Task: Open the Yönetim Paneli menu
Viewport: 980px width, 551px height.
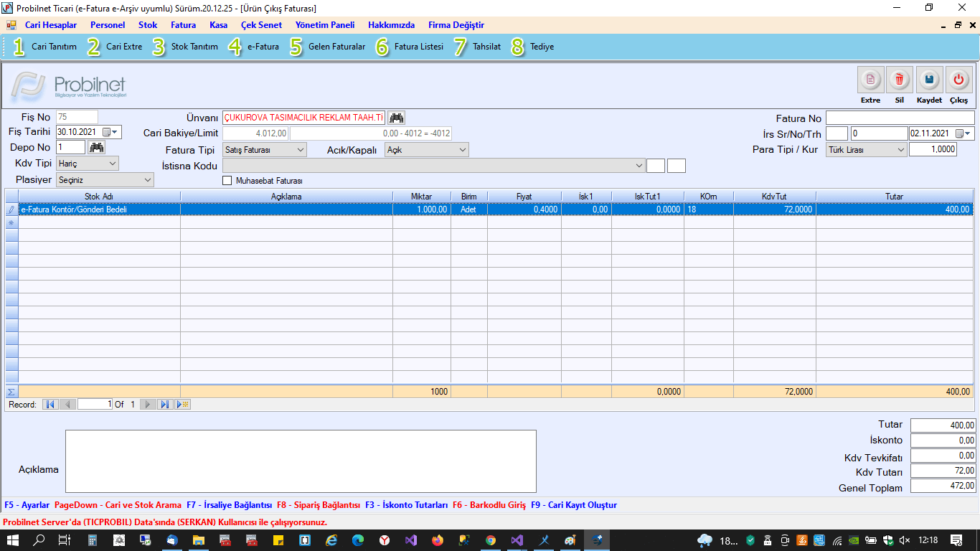Action: tap(324, 25)
